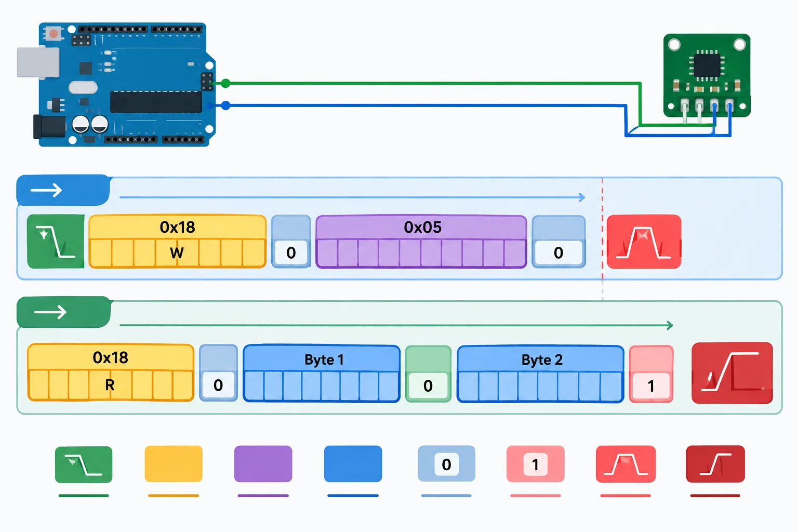Click the blue legend swatch
The width and height of the screenshot is (798, 532).
pos(353,464)
